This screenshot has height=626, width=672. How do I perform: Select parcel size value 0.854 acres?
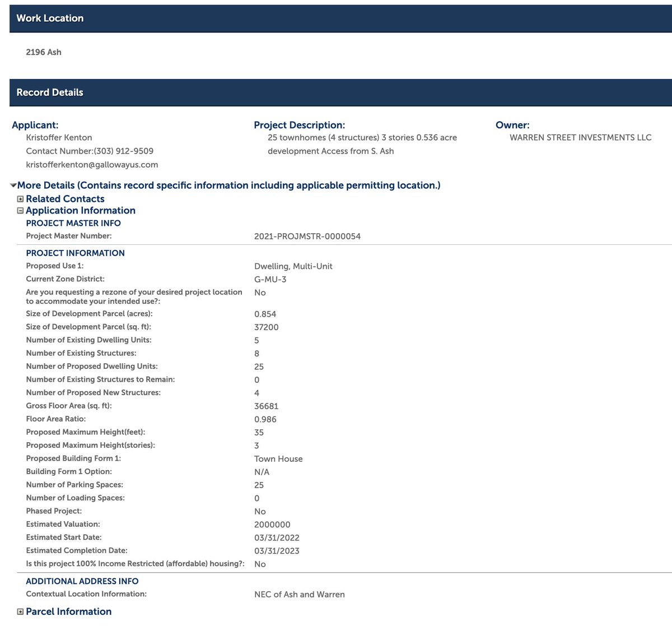(265, 314)
